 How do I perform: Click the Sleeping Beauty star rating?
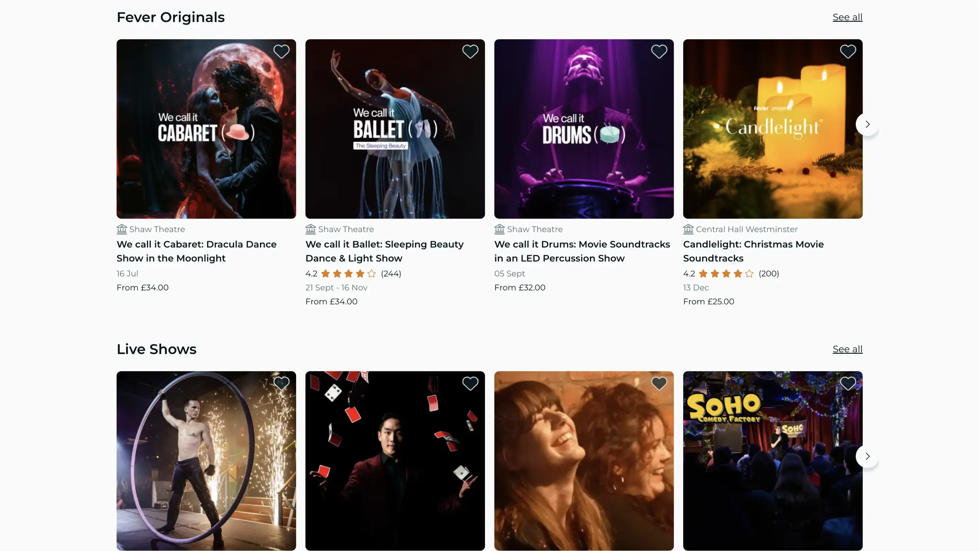point(348,273)
